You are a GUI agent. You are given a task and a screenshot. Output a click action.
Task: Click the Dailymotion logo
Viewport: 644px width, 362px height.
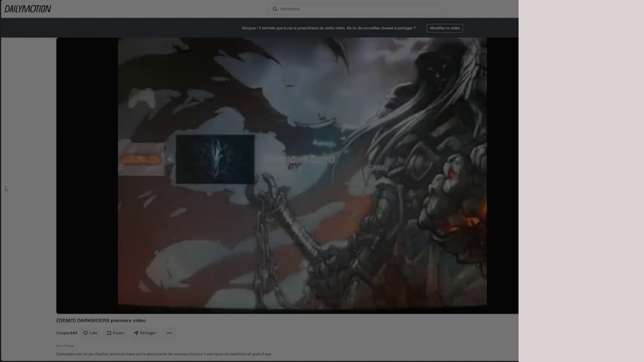(x=28, y=9)
